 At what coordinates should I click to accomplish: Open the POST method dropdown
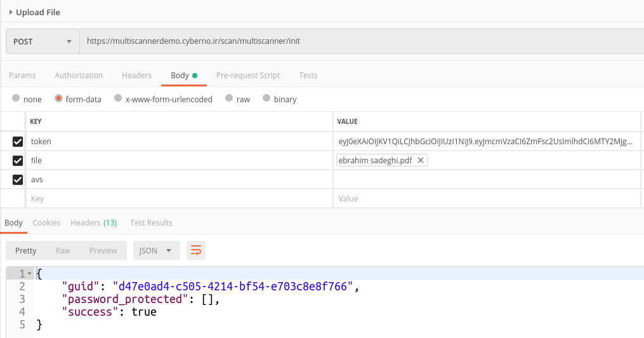(43, 41)
